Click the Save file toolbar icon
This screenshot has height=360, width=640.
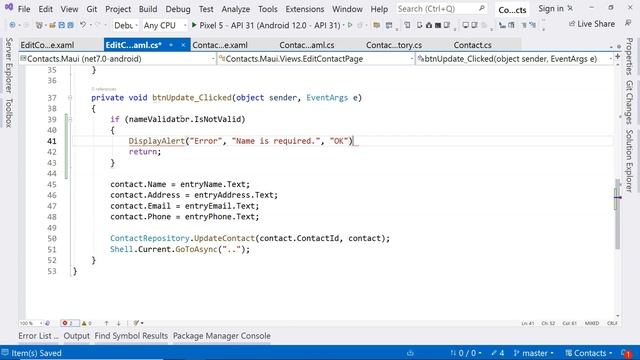[x=62, y=25]
